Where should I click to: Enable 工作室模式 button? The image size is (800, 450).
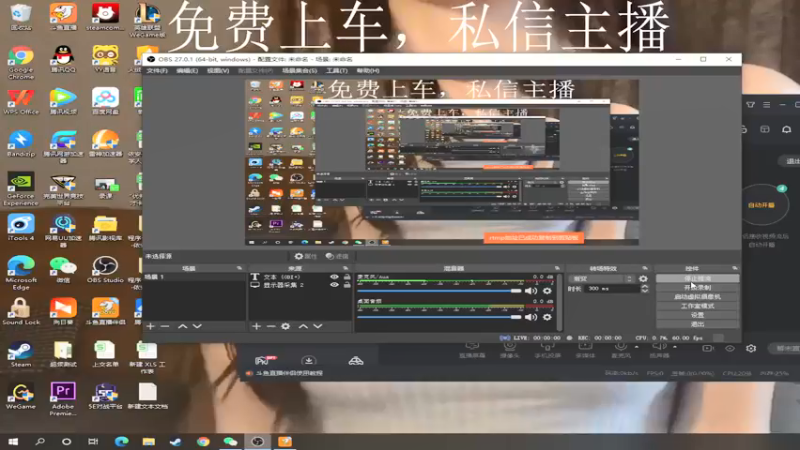[697, 306]
